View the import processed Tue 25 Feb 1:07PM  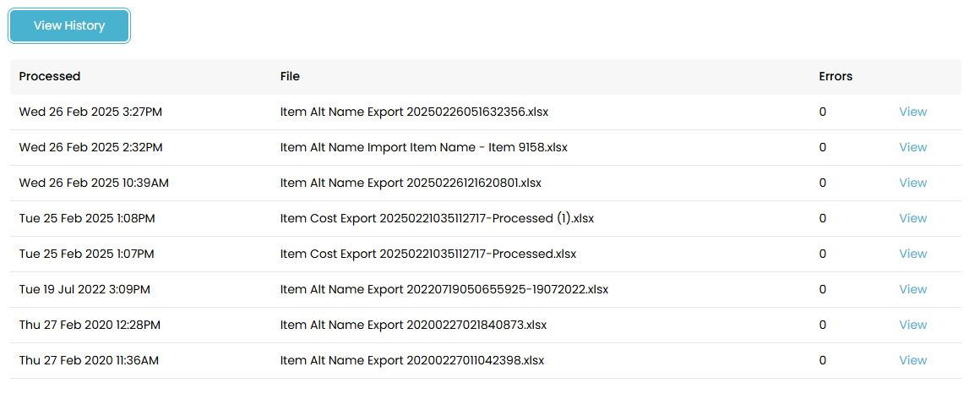(x=912, y=254)
